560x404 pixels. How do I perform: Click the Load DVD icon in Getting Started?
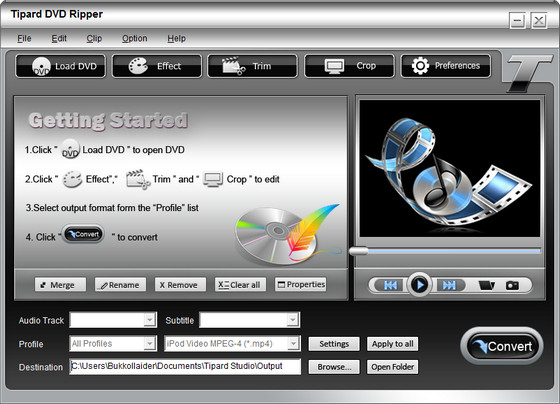70,149
